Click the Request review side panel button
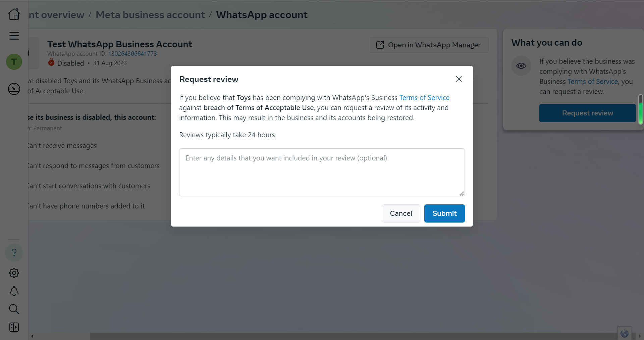Viewport: 644px width, 340px height. [x=587, y=113]
